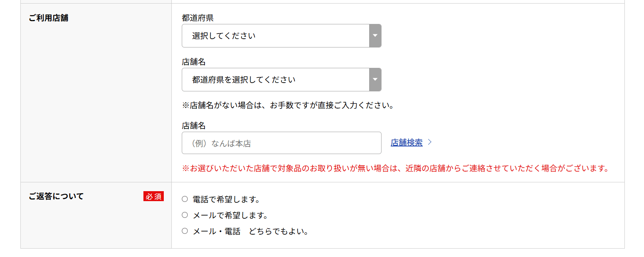
Task: Click the 都道府県 field label
Action: (197, 18)
